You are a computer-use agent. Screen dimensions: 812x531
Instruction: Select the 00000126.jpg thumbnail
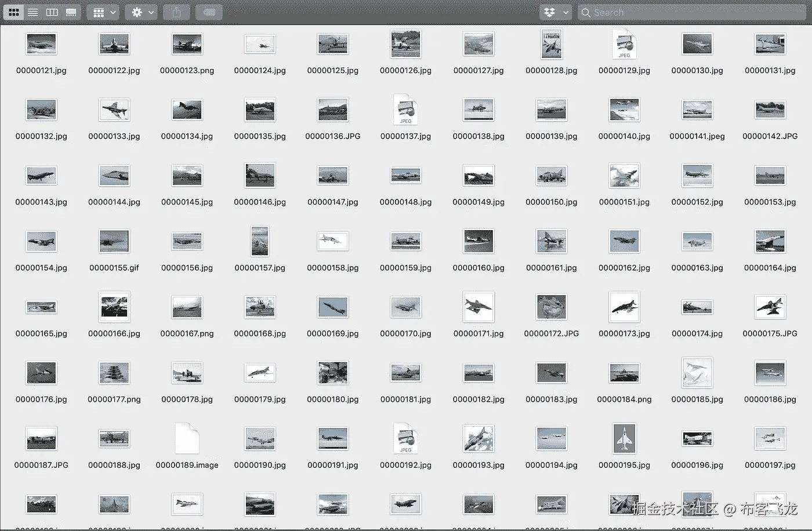click(405, 44)
